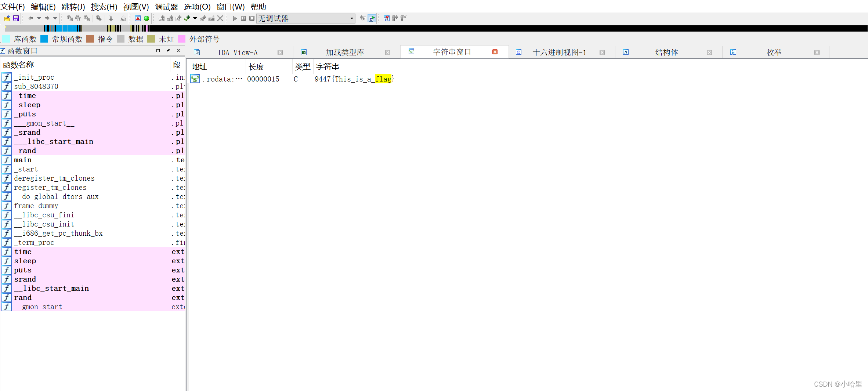Expand the back-history dropdown arrow
Image resolution: width=868 pixels, height=391 pixels.
pyautogui.click(x=39, y=18)
